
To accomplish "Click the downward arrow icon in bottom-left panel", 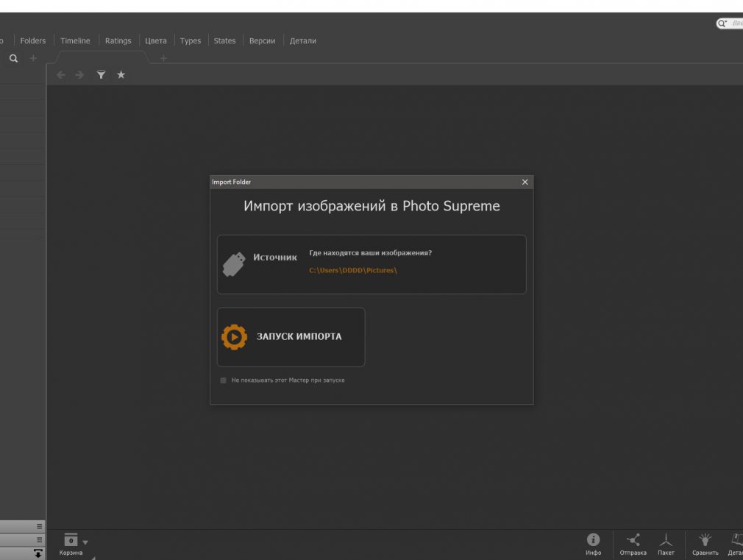I will (38, 553).
